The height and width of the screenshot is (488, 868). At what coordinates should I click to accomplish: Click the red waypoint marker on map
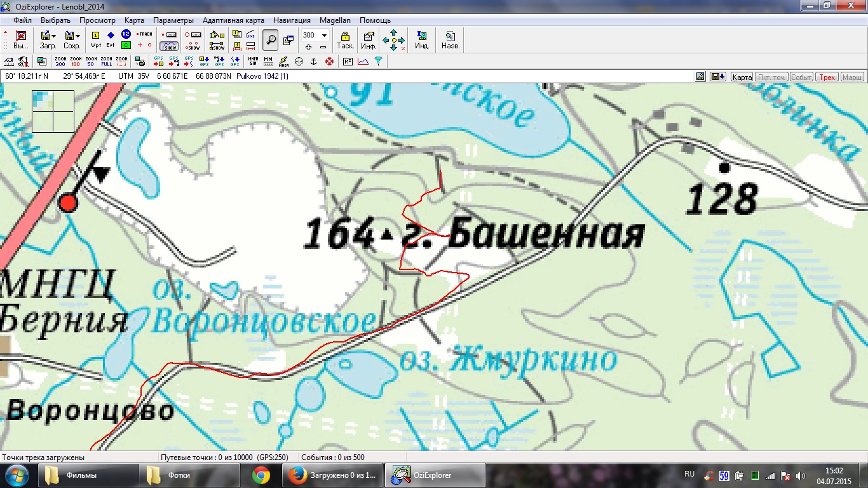pyautogui.click(x=68, y=203)
